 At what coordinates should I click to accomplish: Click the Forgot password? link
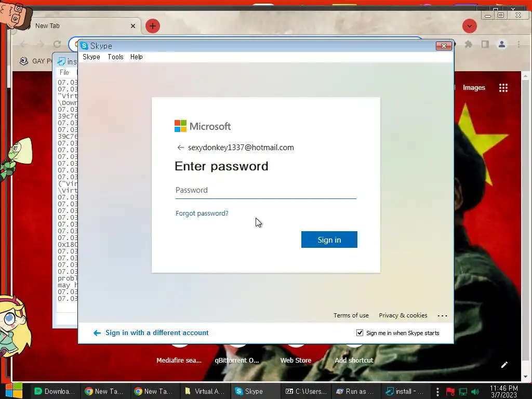202,214
